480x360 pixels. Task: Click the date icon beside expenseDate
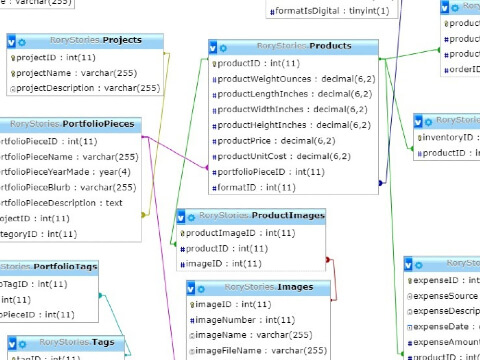tap(410, 328)
